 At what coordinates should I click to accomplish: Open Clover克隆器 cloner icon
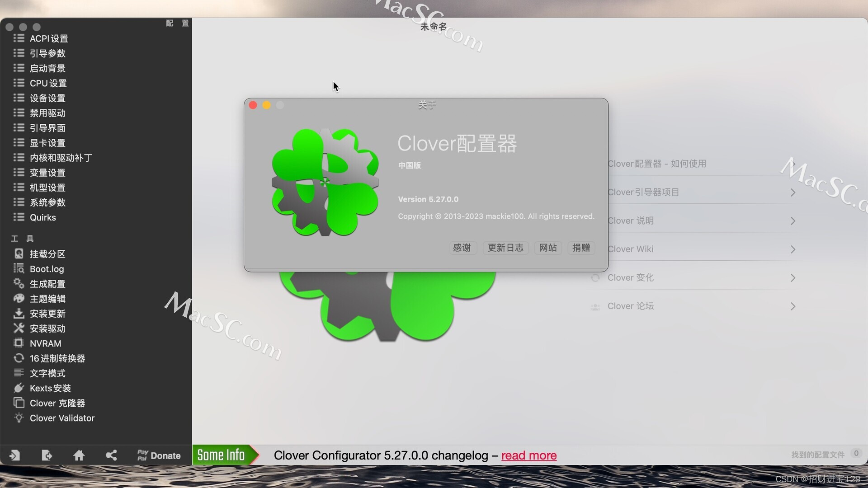21,403
